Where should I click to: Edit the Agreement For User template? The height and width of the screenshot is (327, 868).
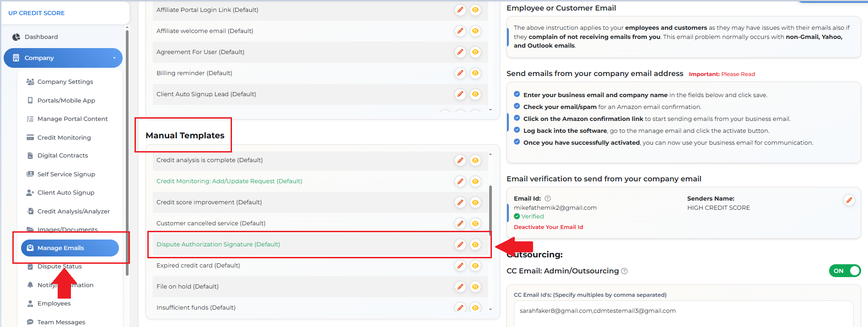pyautogui.click(x=460, y=52)
